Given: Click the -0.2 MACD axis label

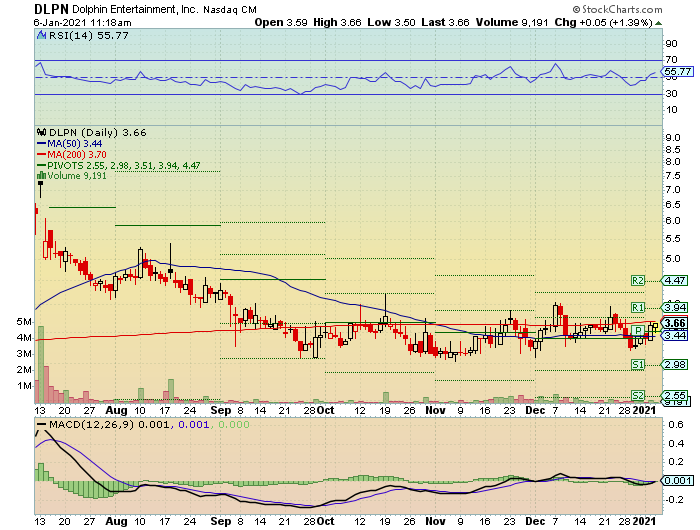Looking at the screenshot, I should click(674, 500).
